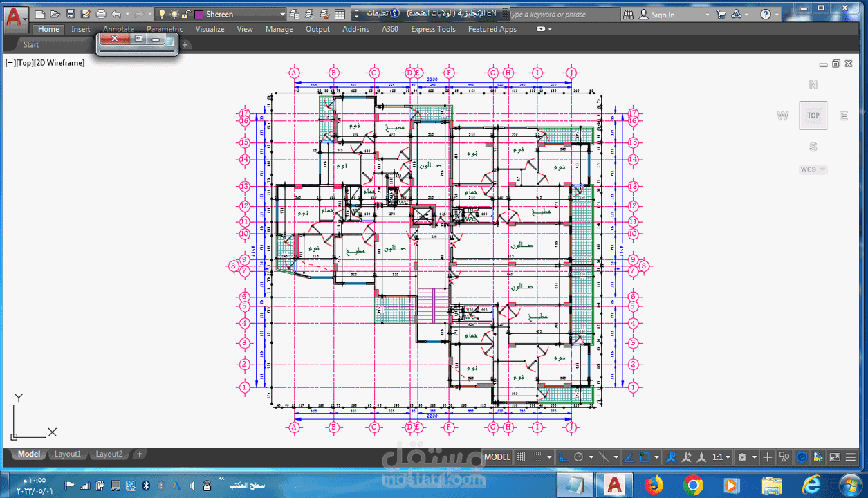The image size is (868, 498).
Task: Add a new layout with plus button
Action: click(140, 454)
